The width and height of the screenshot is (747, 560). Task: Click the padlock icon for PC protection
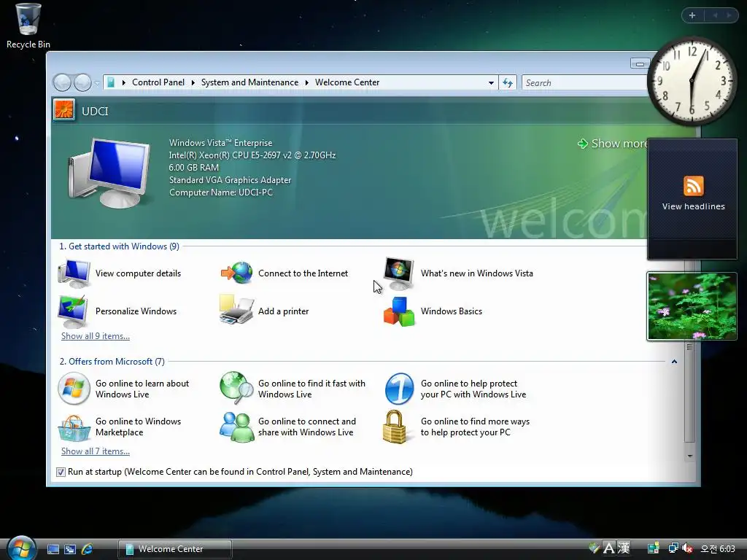coord(395,427)
